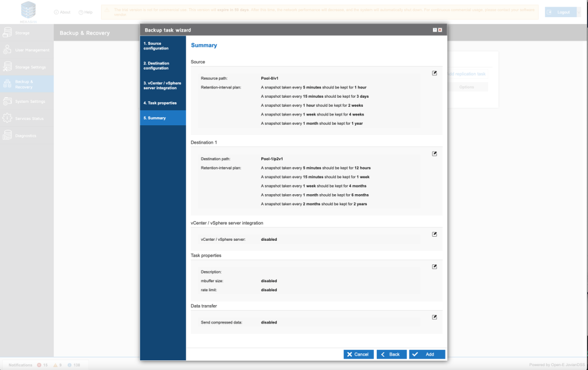Open the Diagnostics sidebar item
588x370 pixels.
point(26,136)
